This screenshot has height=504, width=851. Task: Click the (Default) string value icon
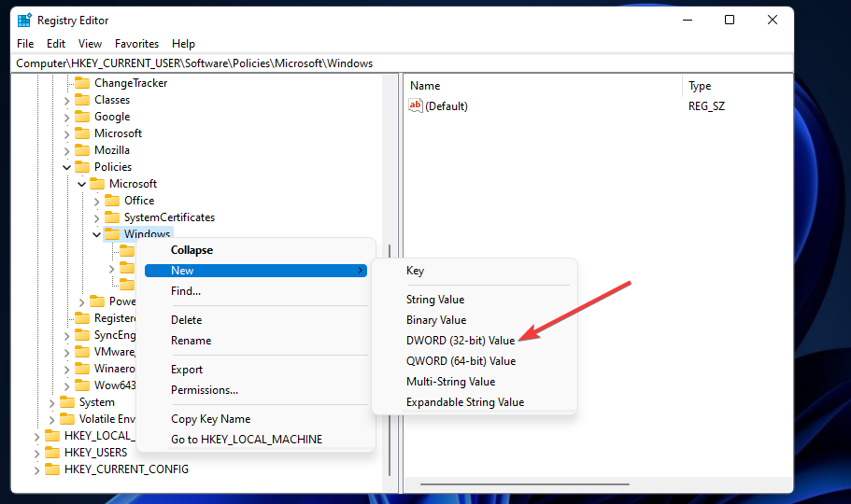coord(417,106)
